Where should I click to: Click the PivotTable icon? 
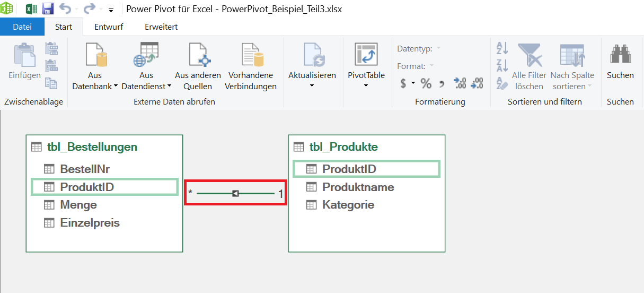coord(366,55)
